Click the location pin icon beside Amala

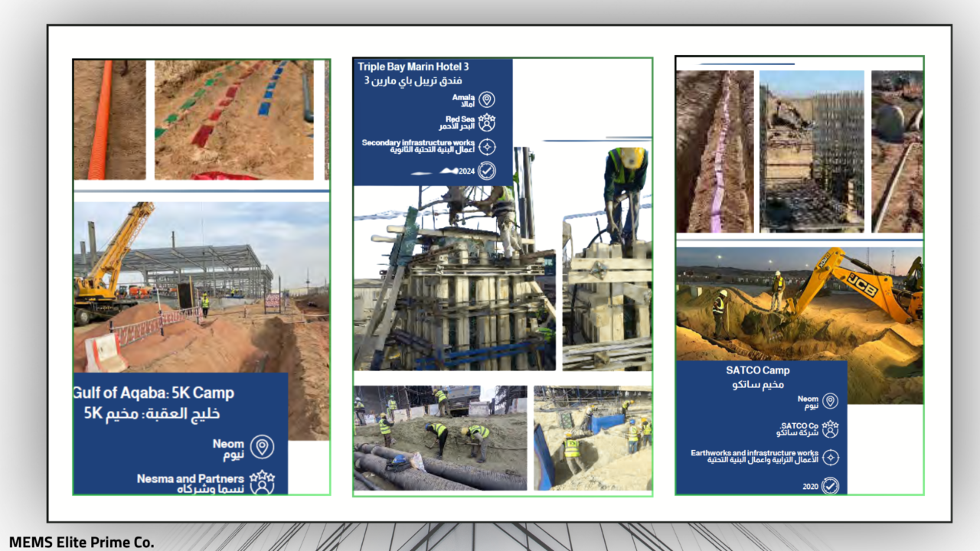coord(486,99)
